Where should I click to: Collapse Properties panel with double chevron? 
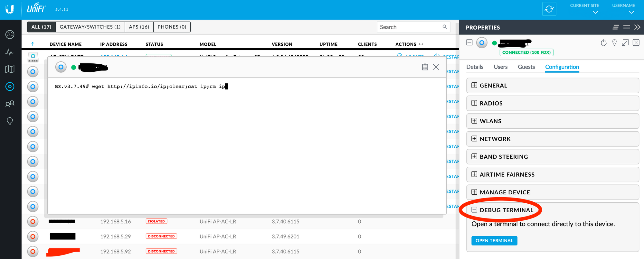(637, 27)
